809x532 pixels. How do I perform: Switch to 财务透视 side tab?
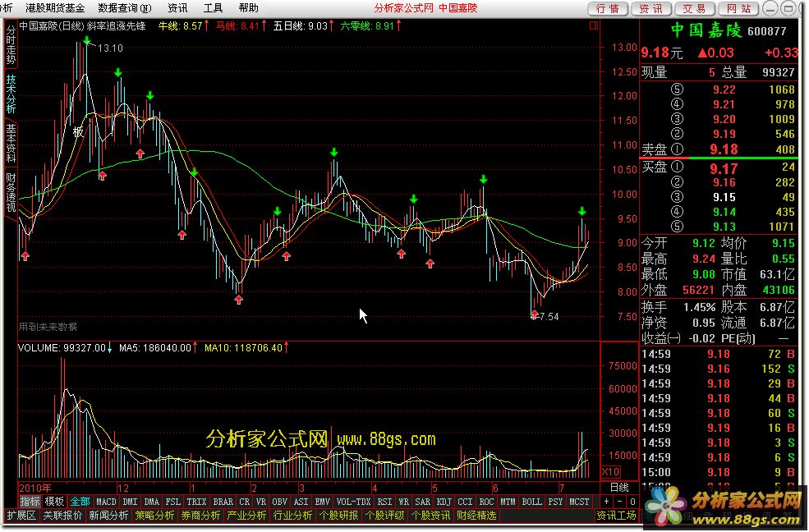pyautogui.click(x=11, y=192)
